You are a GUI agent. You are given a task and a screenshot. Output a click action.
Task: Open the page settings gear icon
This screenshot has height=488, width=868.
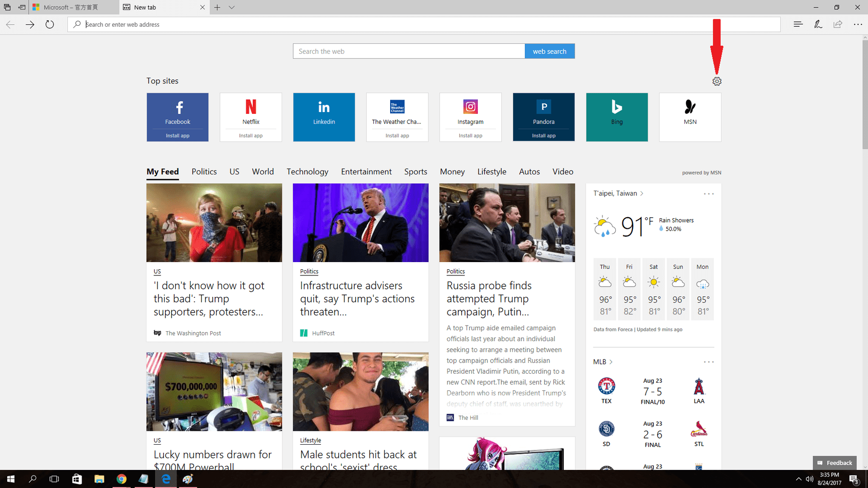pyautogui.click(x=716, y=81)
